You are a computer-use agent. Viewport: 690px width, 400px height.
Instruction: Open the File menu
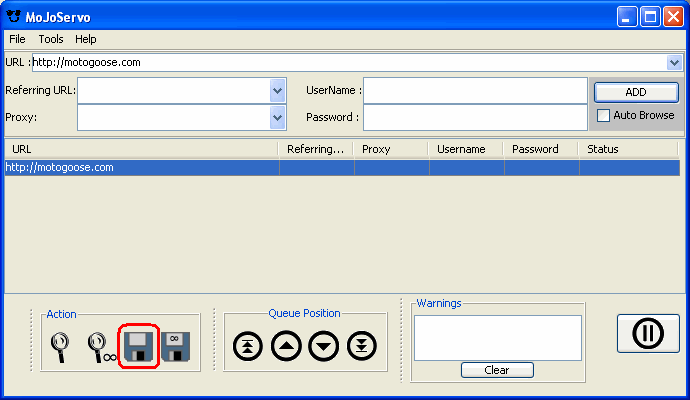pyautogui.click(x=17, y=39)
